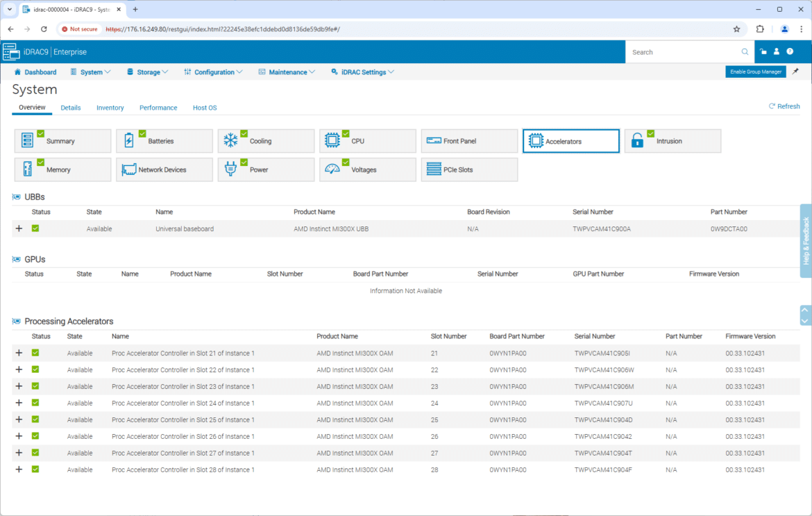Click the search magnifier icon
Image resolution: width=812 pixels, height=516 pixels.
(745, 52)
